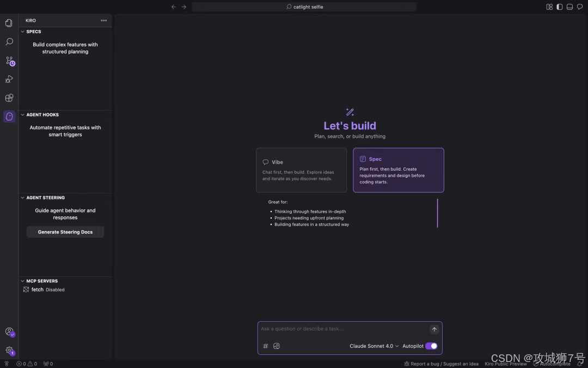Click the Disabled status next to fetch
The image size is (588, 368).
click(x=55, y=290)
